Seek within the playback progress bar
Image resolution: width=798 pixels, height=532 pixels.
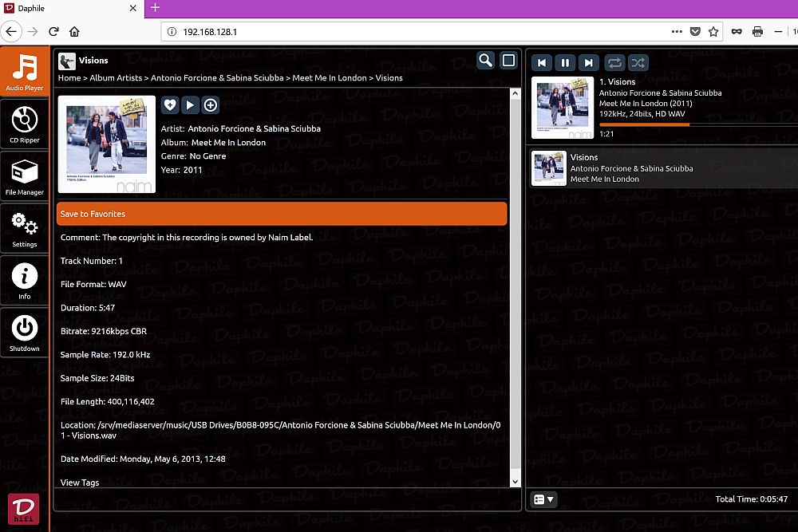coord(698,124)
